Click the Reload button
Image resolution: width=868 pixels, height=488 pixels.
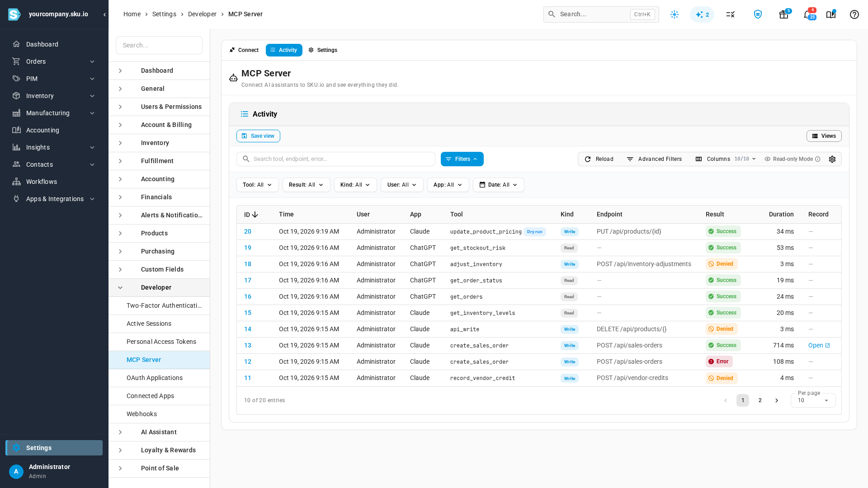click(599, 159)
